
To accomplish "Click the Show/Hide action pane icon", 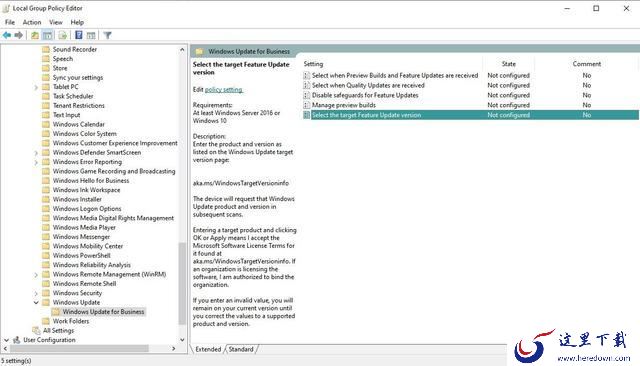I will 91,35.
